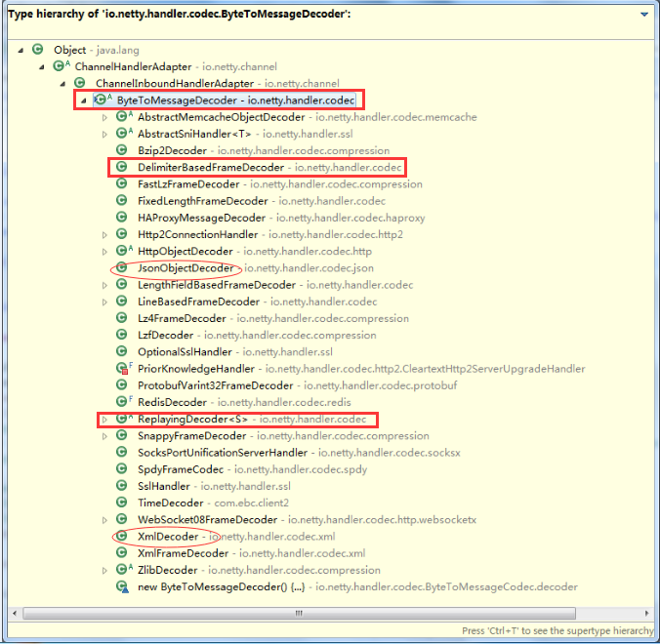The width and height of the screenshot is (660, 644).
Task: Select the DelimiterBasedFrameDecoder entry
Action: [x=269, y=168]
